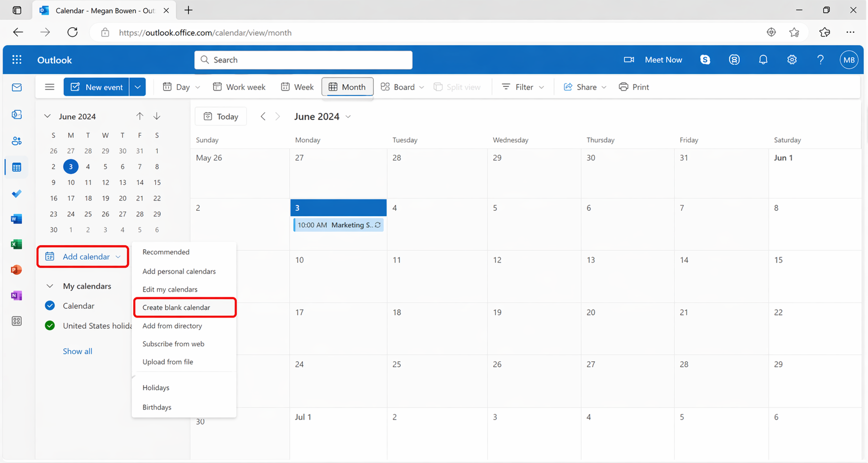
Task: Toggle the hamburger navigation pane button
Action: tap(50, 87)
